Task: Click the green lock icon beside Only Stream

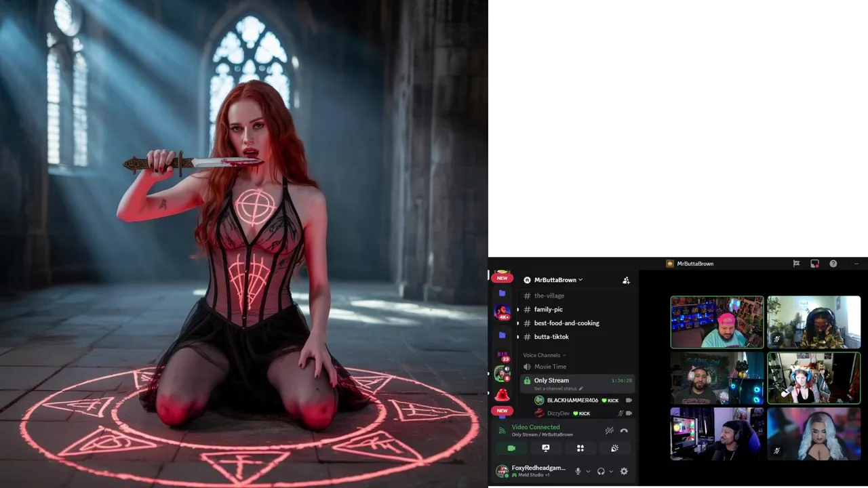Action: pos(527,381)
